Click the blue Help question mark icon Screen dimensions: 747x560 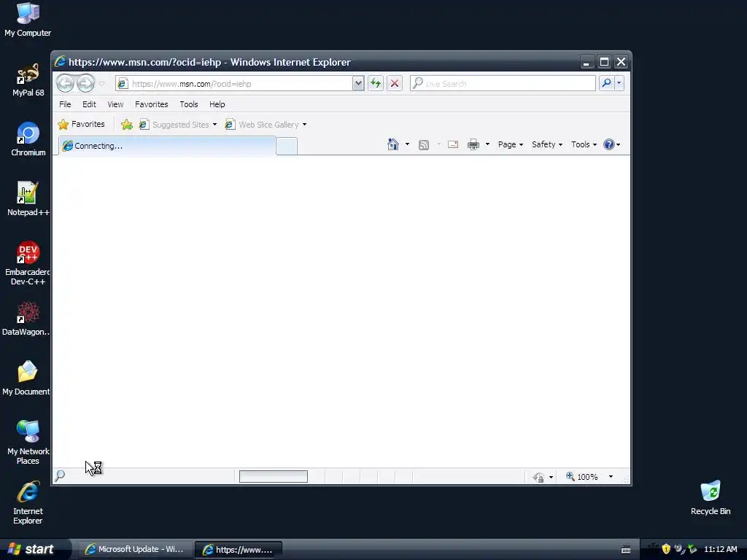pos(609,144)
